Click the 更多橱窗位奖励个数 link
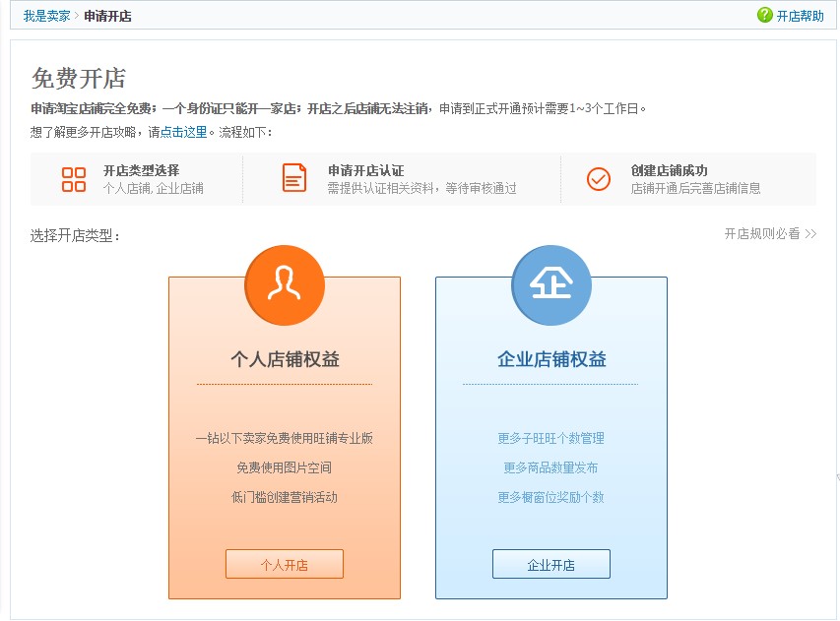Screen dimensions: 840x621 tap(550, 496)
